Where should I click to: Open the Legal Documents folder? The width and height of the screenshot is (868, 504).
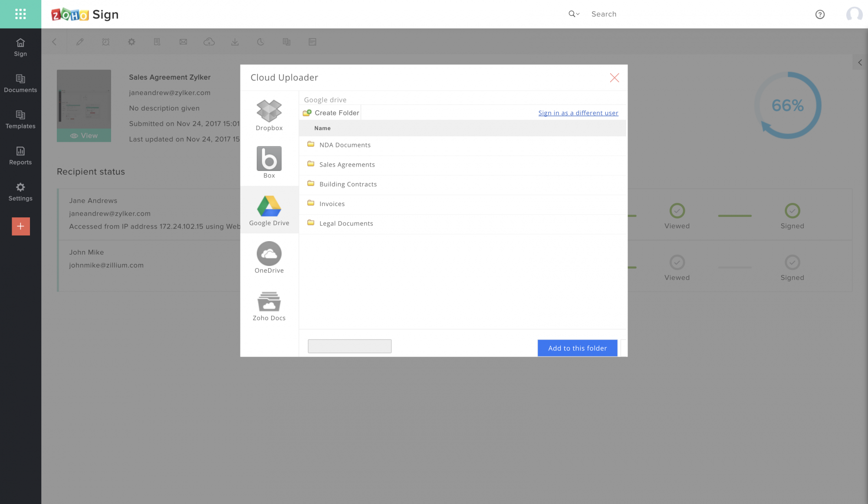coord(346,223)
